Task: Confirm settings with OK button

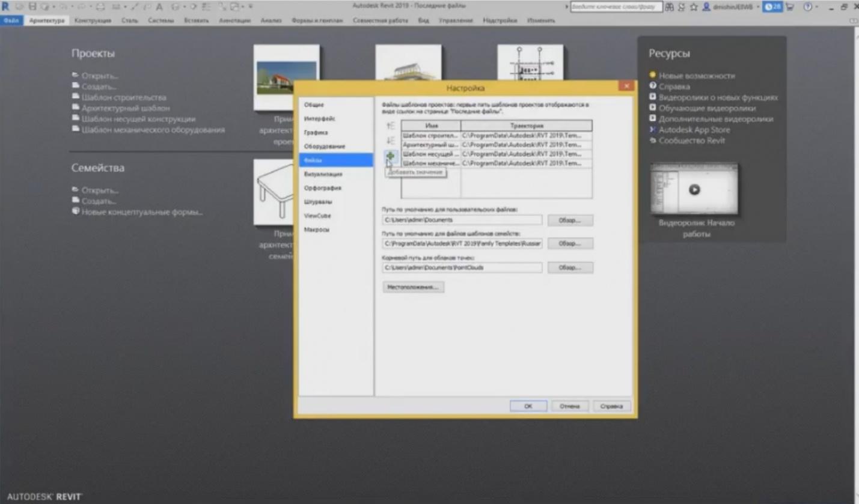Action: 528,406
